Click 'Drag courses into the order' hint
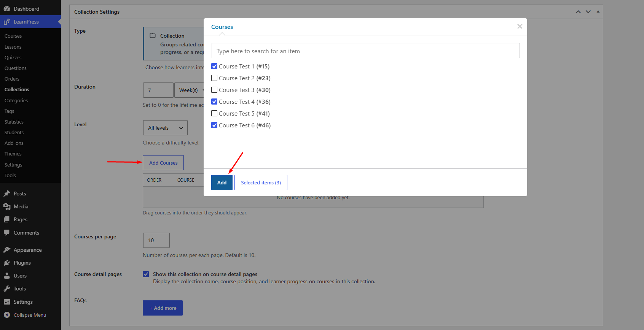The width and height of the screenshot is (644, 330). click(x=195, y=213)
